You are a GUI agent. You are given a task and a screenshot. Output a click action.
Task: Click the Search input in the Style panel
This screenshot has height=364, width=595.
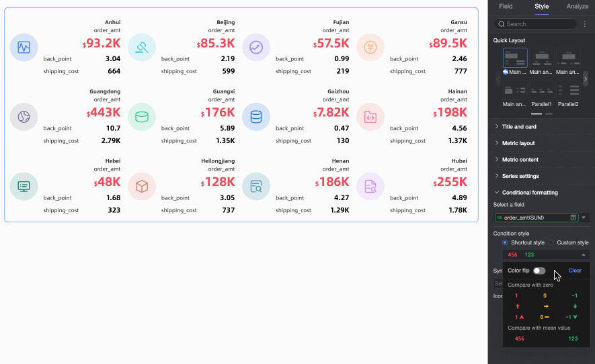point(535,24)
